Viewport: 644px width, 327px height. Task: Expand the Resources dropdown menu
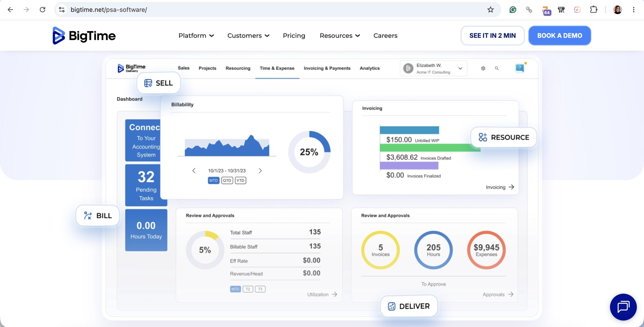(x=340, y=35)
